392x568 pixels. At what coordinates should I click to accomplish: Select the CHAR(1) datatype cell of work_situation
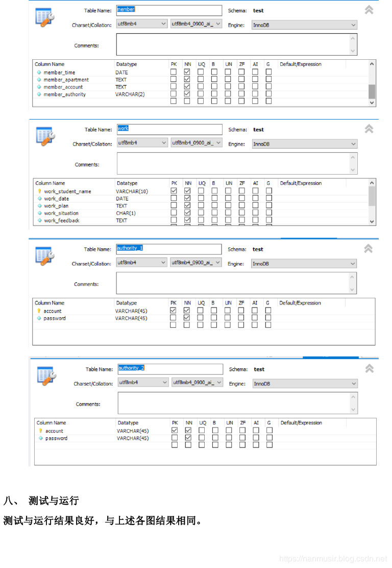126,213
